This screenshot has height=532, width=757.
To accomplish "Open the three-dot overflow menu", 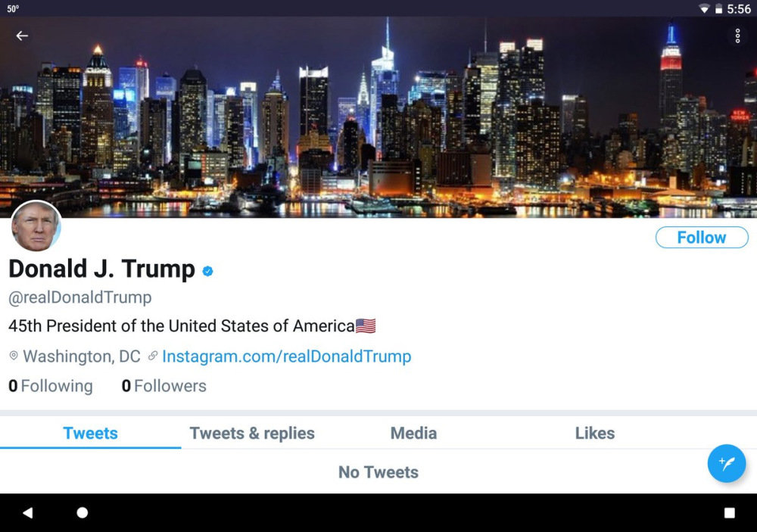I will click(737, 36).
